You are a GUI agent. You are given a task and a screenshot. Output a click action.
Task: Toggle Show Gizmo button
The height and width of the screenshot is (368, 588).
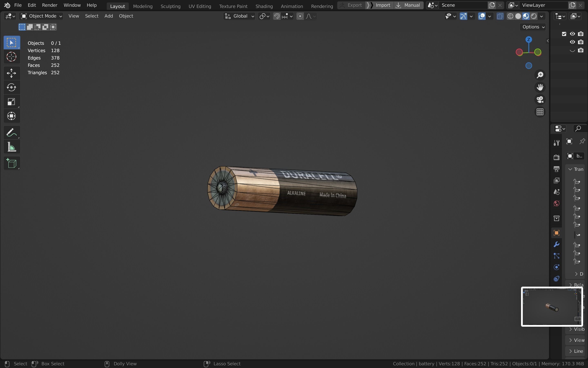click(x=463, y=16)
